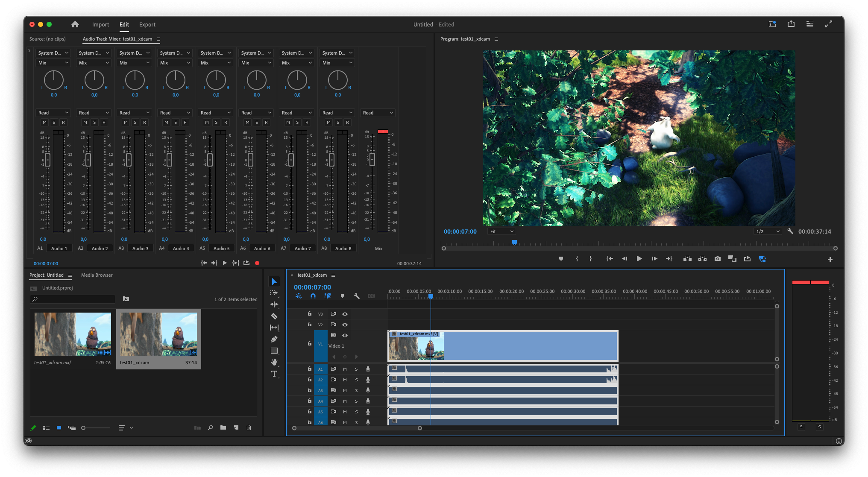Click the record button in Audio Track Mixer

coord(257,263)
